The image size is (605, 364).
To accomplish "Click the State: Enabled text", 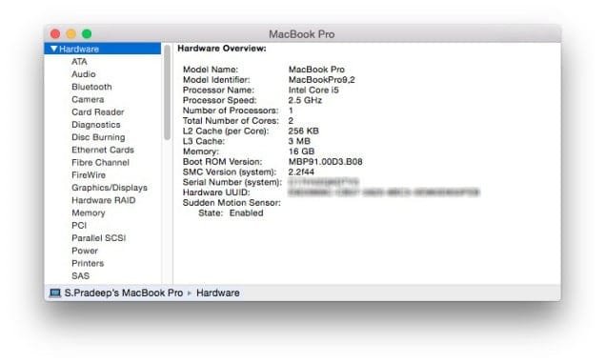I will [x=231, y=213].
